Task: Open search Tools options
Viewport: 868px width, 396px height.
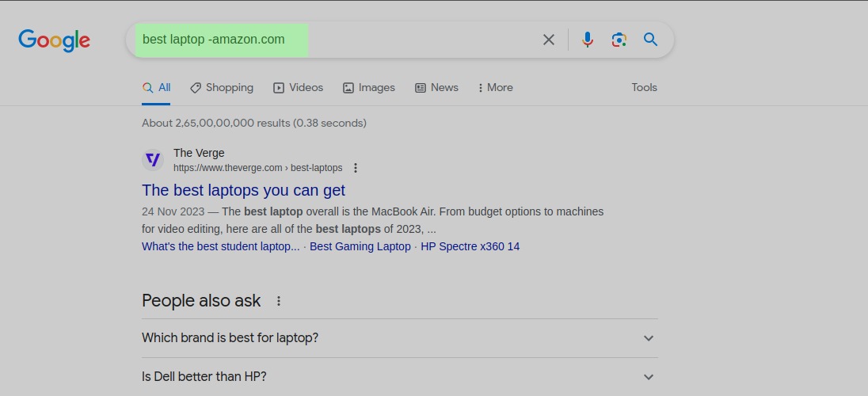Action: (645, 87)
